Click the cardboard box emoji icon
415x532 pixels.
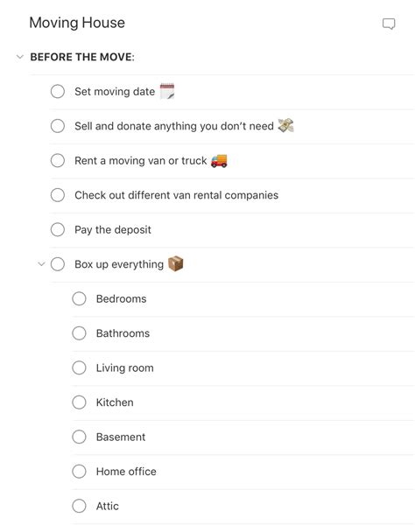pos(176,264)
